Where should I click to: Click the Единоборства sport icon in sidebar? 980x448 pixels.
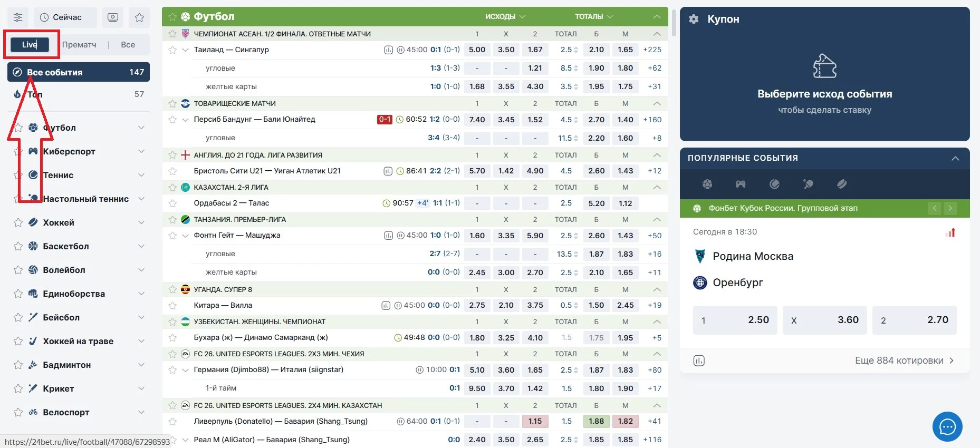tap(33, 294)
